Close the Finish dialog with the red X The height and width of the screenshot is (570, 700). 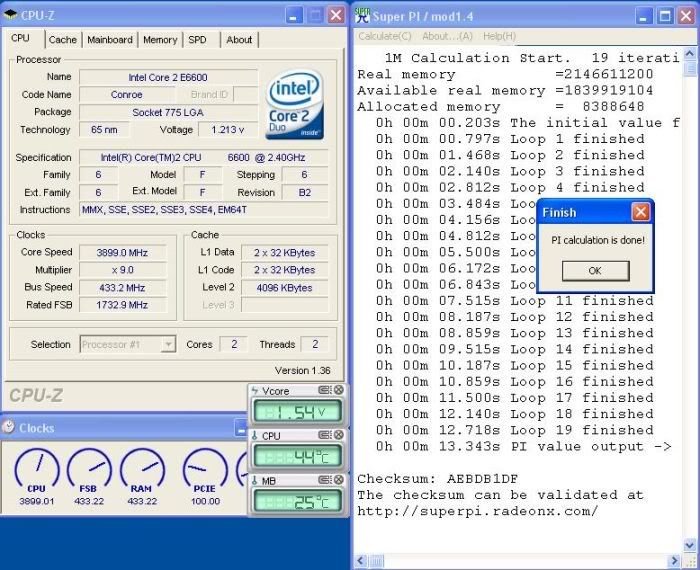click(641, 212)
